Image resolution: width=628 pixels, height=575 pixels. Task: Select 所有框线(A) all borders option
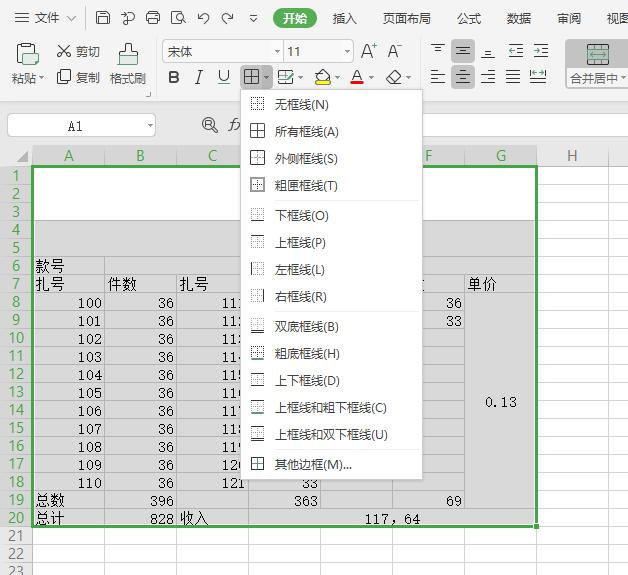pyautogui.click(x=332, y=131)
